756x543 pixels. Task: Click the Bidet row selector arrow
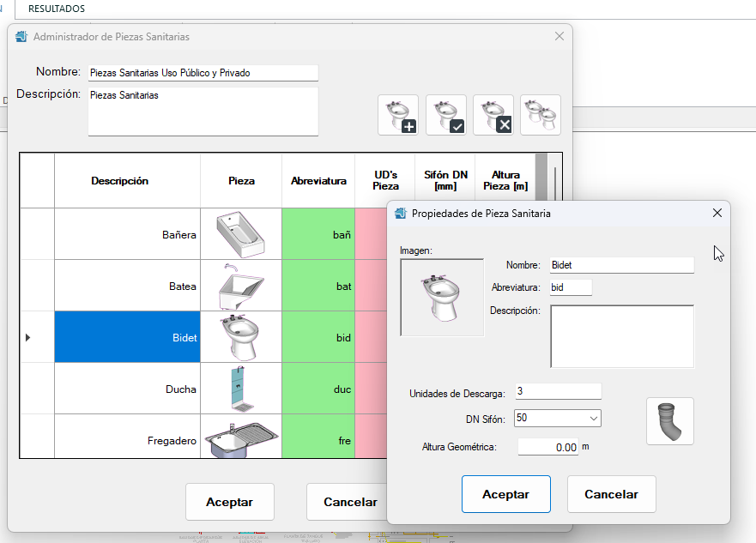pos(27,337)
